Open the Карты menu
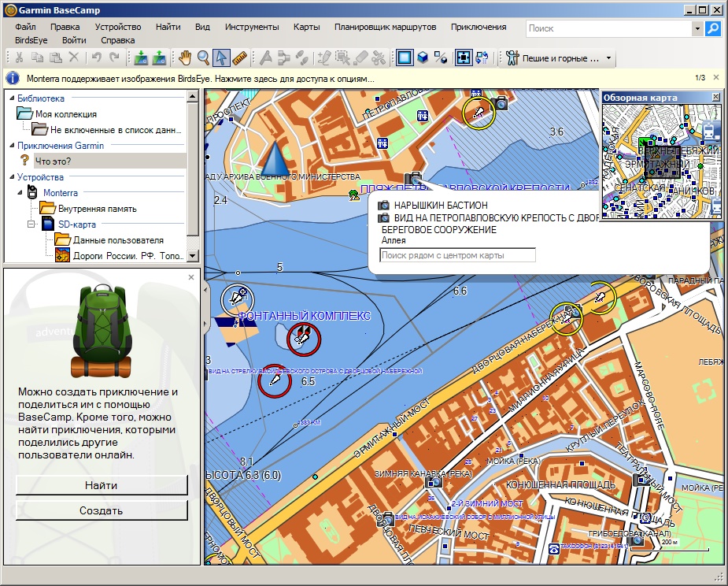This screenshot has height=586, width=728. (306, 27)
